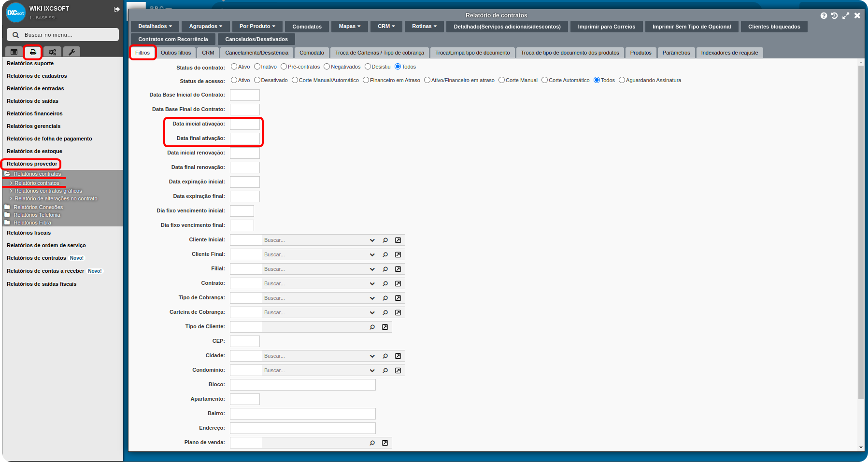Viewport: 868px width, 462px height.
Task: Click the help question mark icon
Action: (824, 15)
